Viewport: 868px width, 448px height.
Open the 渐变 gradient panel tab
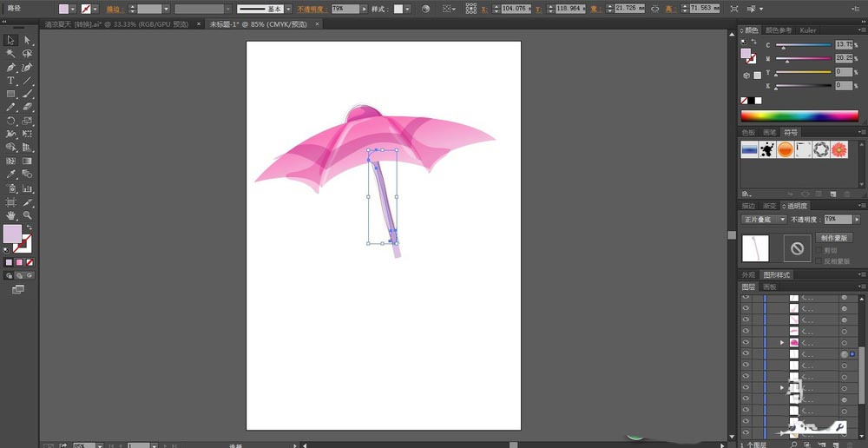click(x=769, y=206)
